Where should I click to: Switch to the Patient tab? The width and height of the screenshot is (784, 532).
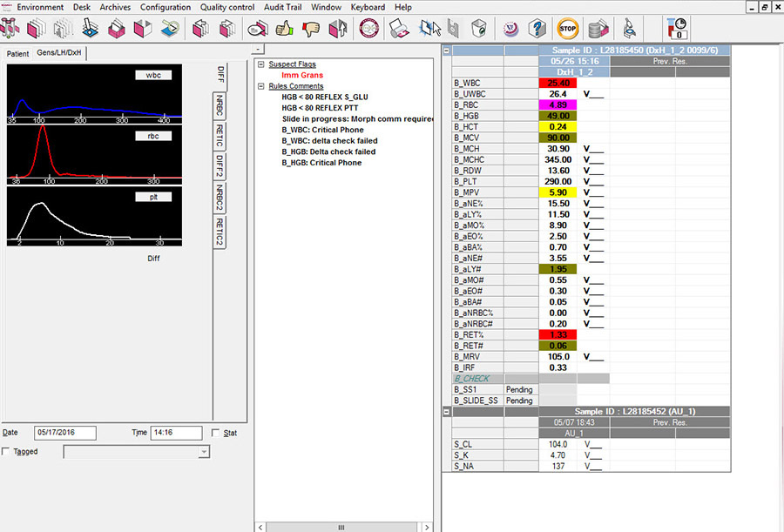[17, 53]
